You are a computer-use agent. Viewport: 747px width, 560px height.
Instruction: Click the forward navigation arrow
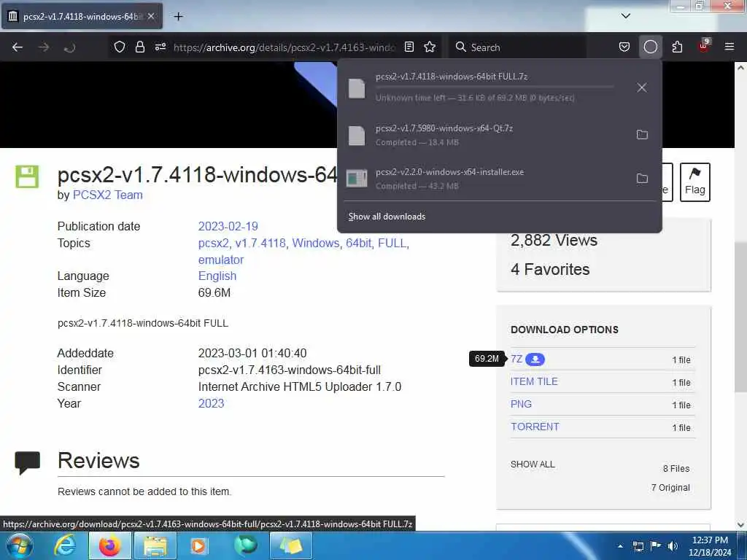[44, 47]
